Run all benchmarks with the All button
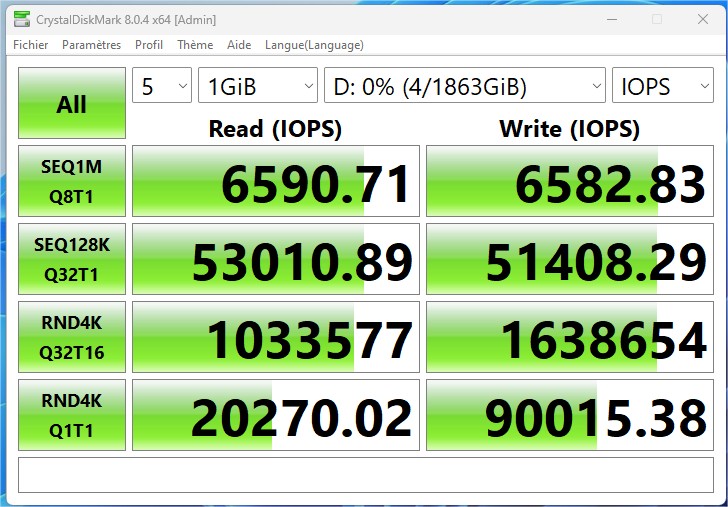Screen dimensions: 728x507 [x=72, y=103]
